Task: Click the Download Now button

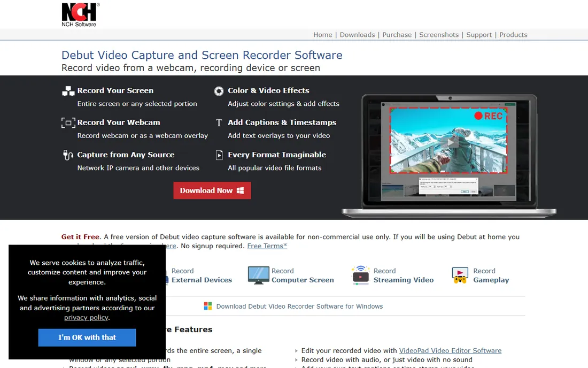Action: [x=212, y=190]
